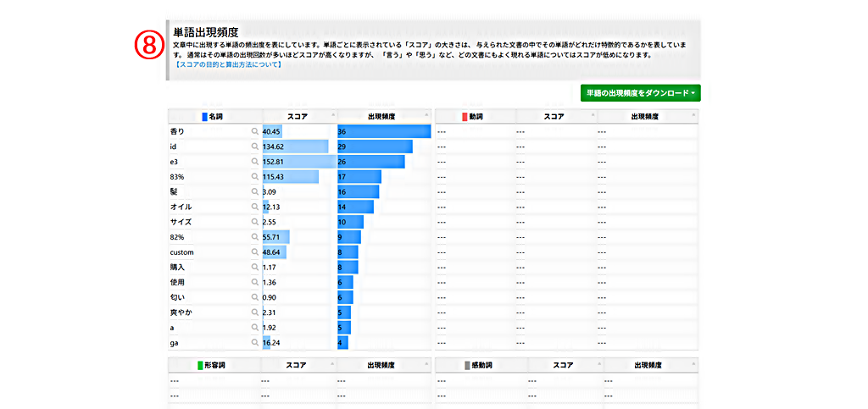The width and height of the screenshot is (868, 409).
Task: Search the word 82%
Action: pyautogui.click(x=254, y=237)
